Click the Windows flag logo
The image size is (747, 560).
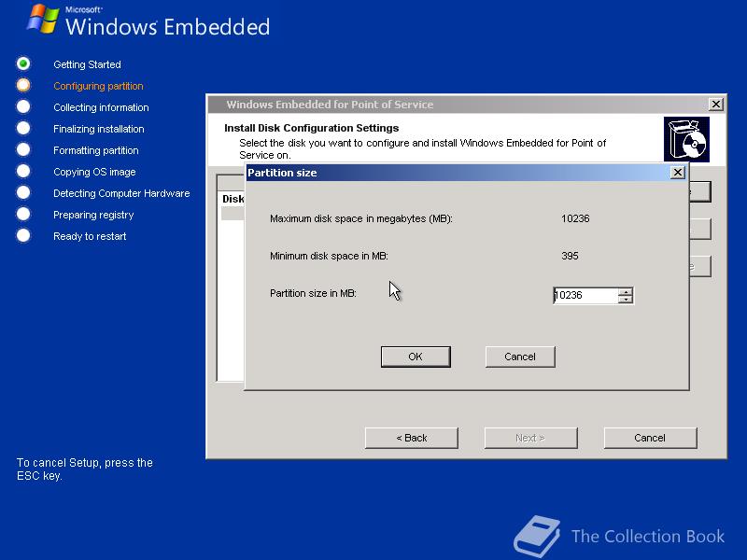coord(43,19)
